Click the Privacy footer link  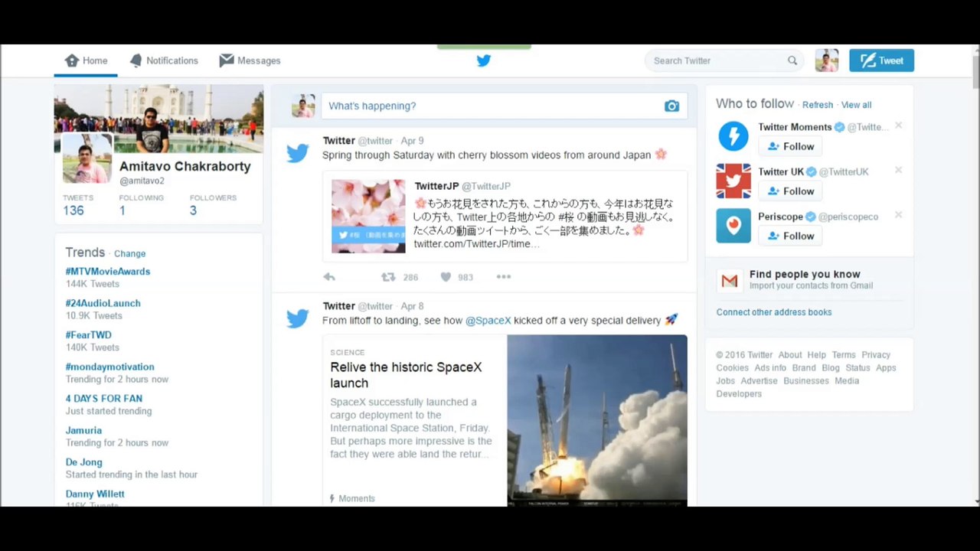click(x=876, y=355)
